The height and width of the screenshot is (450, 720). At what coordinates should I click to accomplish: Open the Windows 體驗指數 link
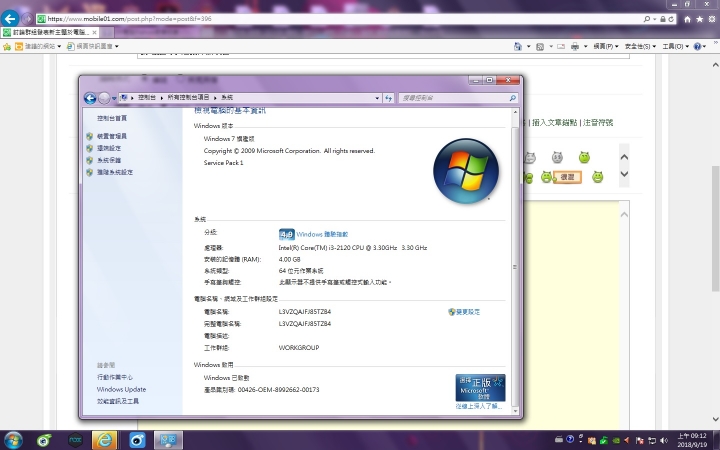coord(322,234)
